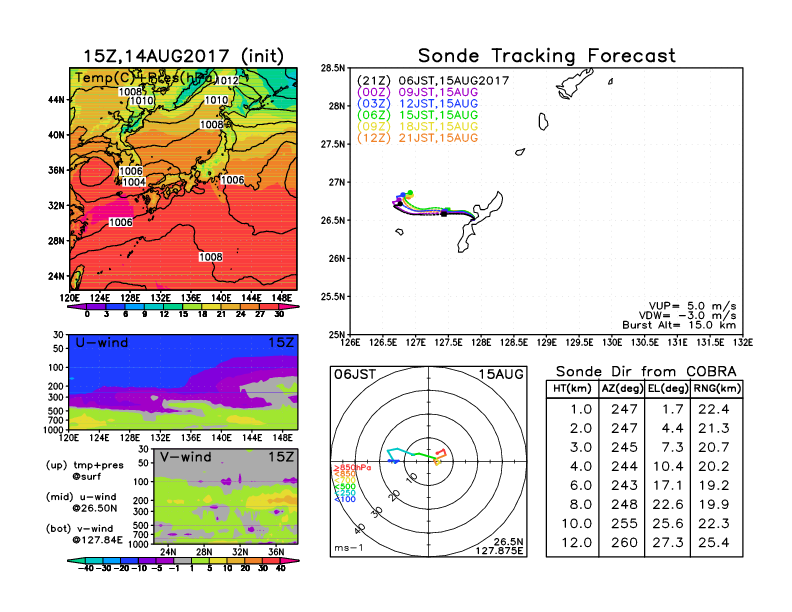Select the "Temp(C)+Pres(hPa)" map label
792x612 pixels.
(x=144, y=78)
